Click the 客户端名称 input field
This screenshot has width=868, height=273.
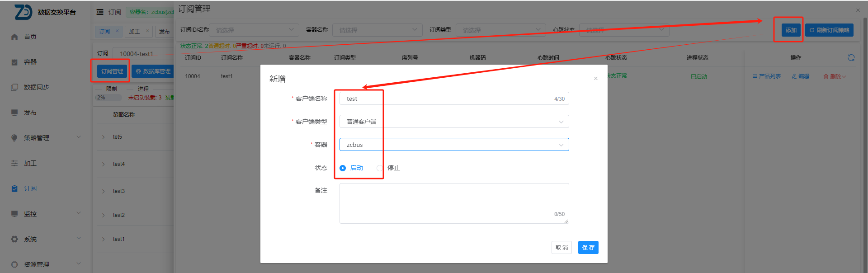448,99
